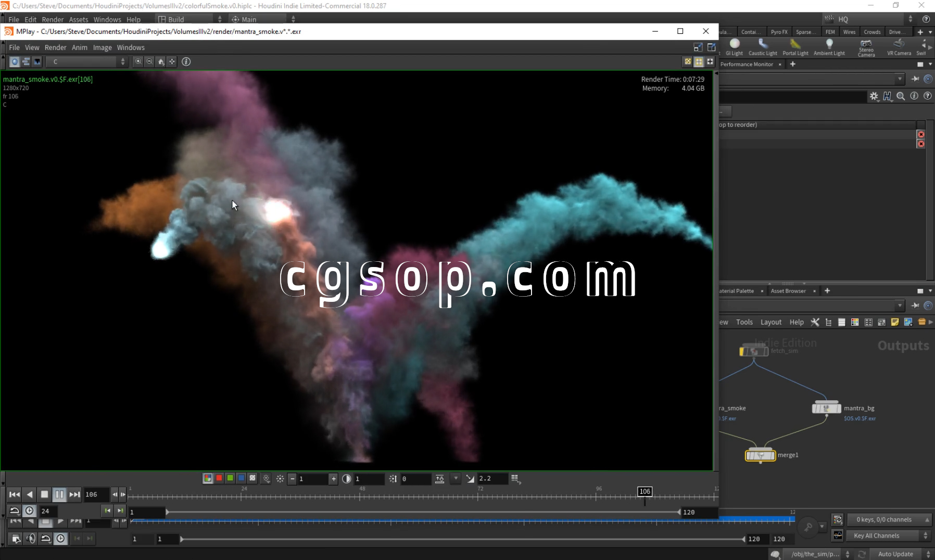Select the Caustic Light shelf tool

pos(763,46)
